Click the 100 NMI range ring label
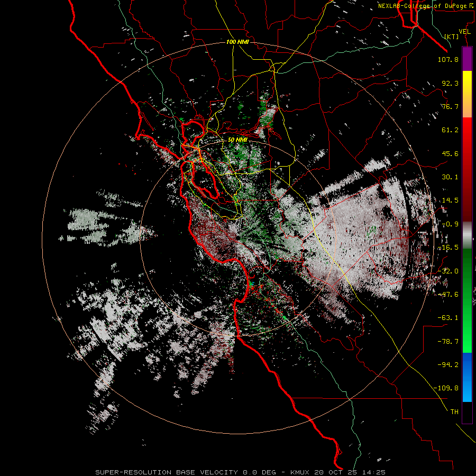Viewport: 476px width, 476px height. pyautogui.click(x=237, y=42)
